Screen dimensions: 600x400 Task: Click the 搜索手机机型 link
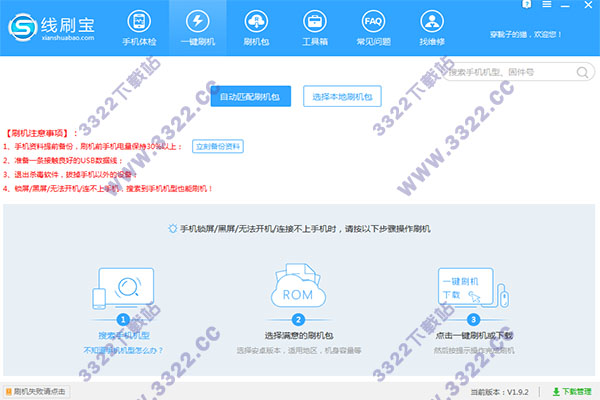(124, 336)
